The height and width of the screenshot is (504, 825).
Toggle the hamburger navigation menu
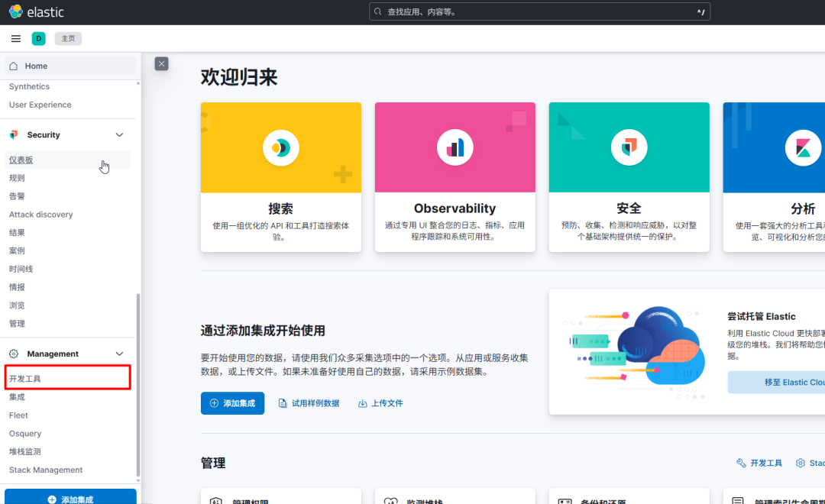point(16,38)
